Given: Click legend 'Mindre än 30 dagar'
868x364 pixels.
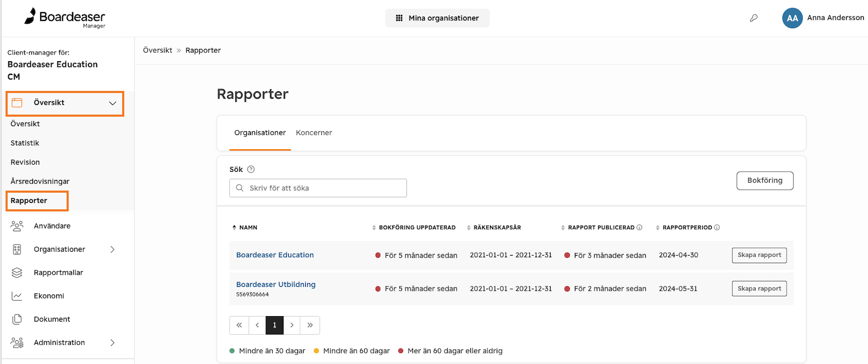Looking at the screenshot, I should pos(267,351).
